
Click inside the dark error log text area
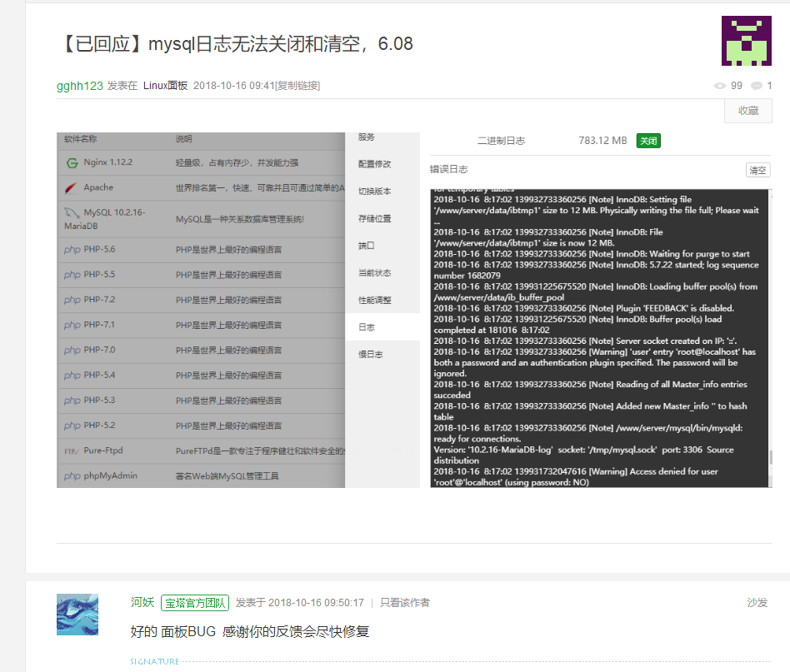pos(599,338)
